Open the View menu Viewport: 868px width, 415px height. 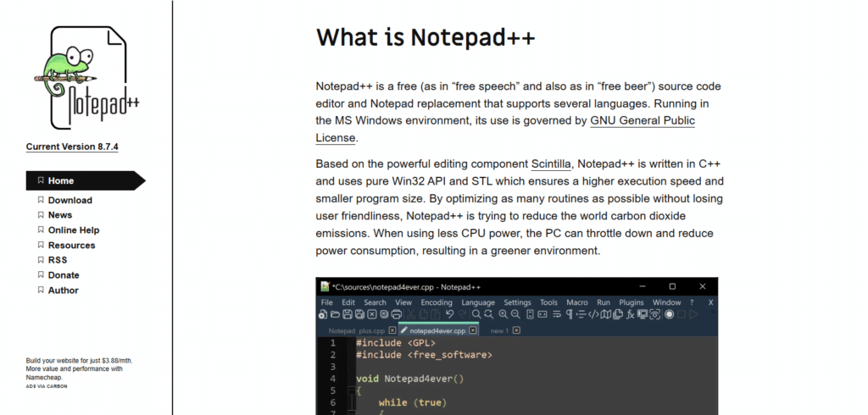pos(403,302)
